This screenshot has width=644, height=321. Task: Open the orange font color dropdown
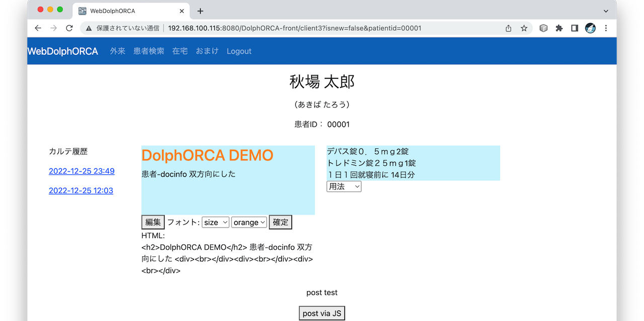pos(249,222)
